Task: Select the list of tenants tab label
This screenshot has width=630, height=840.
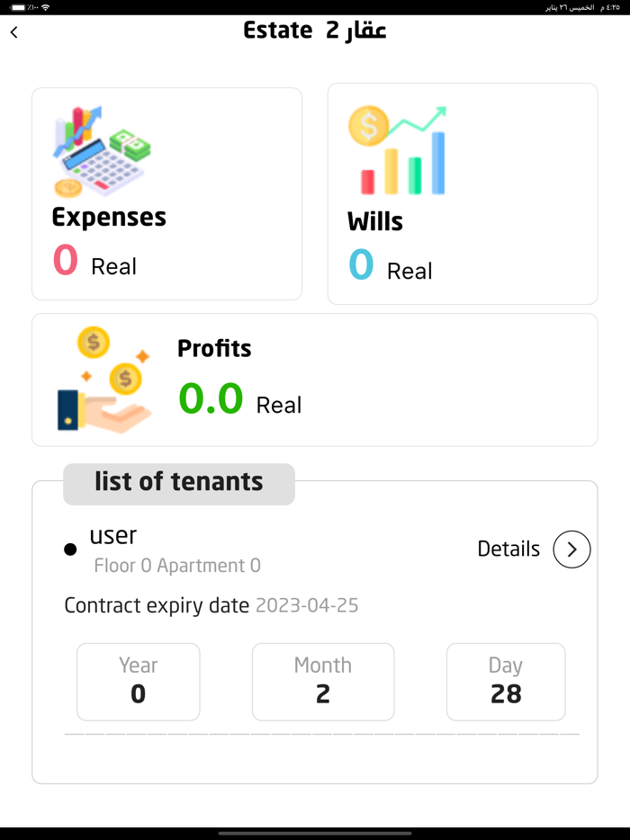Action: [179, 483]
